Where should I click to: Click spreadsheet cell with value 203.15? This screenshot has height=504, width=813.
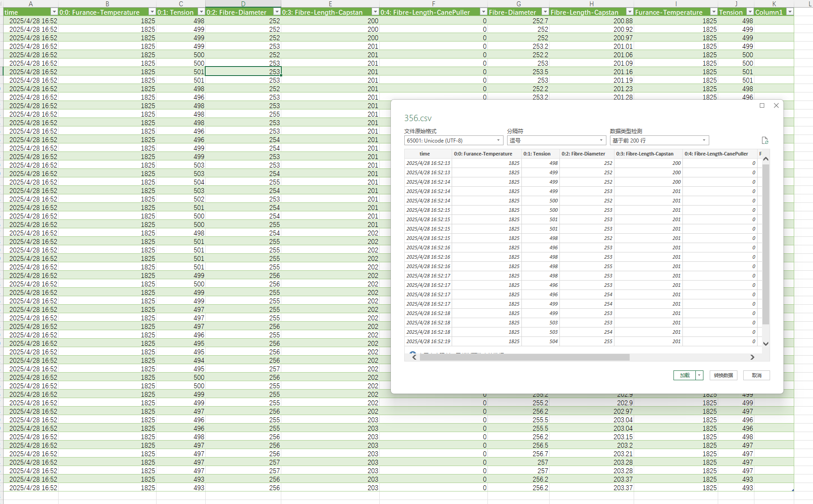(x=591, y=437)
